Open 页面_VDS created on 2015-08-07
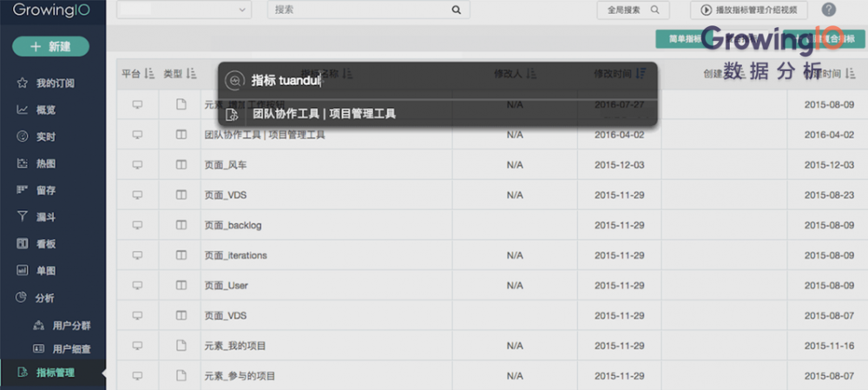868x390 pixels. coord(226,315)
